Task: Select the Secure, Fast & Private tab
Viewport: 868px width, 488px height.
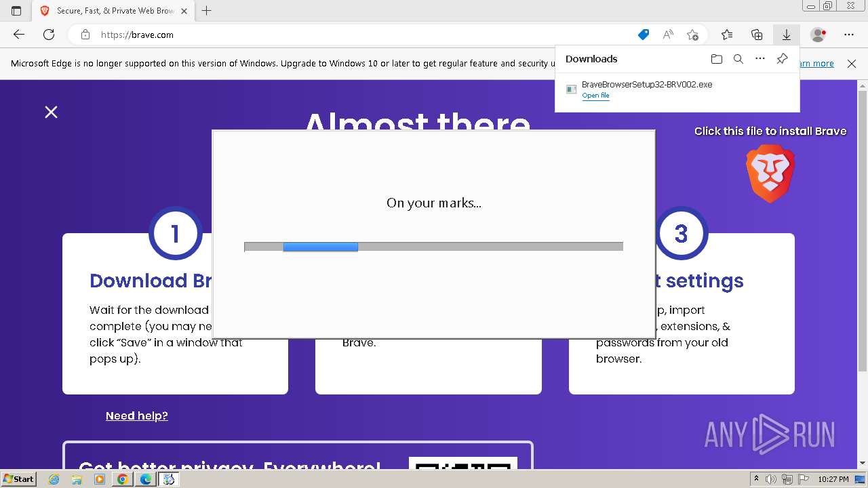Action: pos(114,11)
